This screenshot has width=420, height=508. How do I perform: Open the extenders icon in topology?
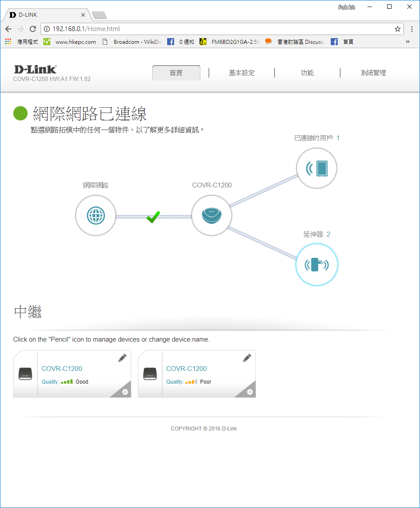coord(317,265)
